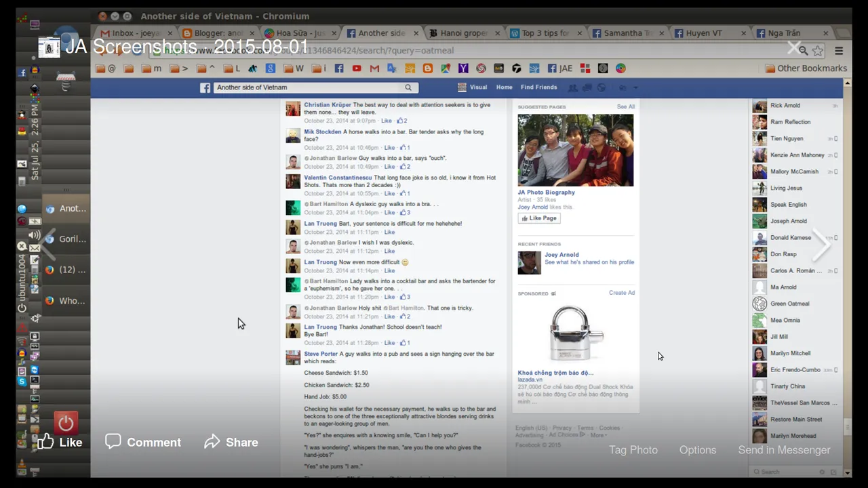
Task: Open the Joey Arnold recent friend link
Action: coord(561,255)
